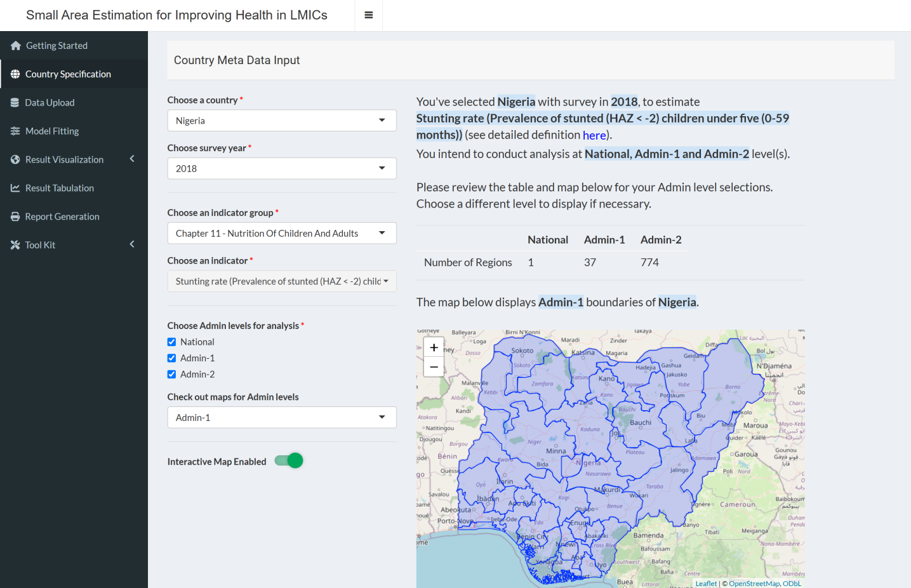Click the tools icon beside Tool Kit
This screenshot has height=588, width=911.
click(15, 245)
